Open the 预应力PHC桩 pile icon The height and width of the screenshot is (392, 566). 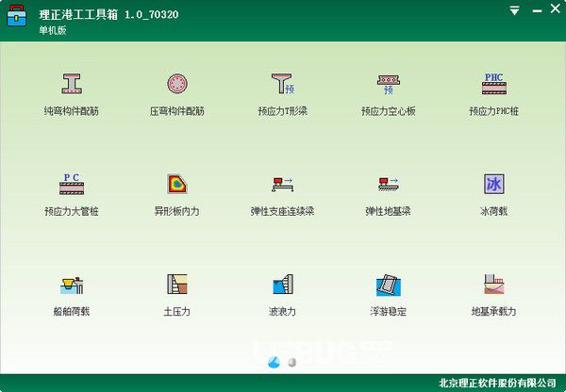click(494, 84)
